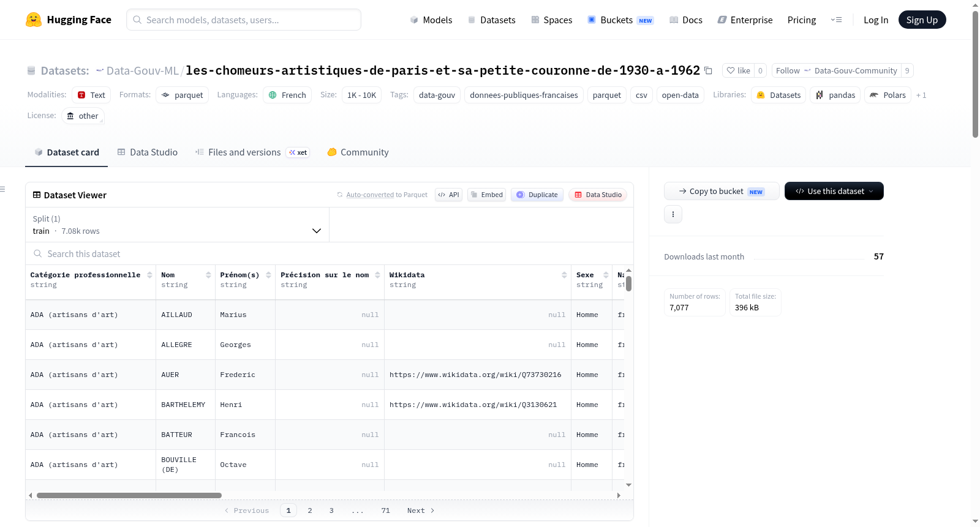This screenshot has height=527, width=980.
Task: Click the table's vertical scrollbar thumb
Action: pyautogui.click(x=628, y=284)
